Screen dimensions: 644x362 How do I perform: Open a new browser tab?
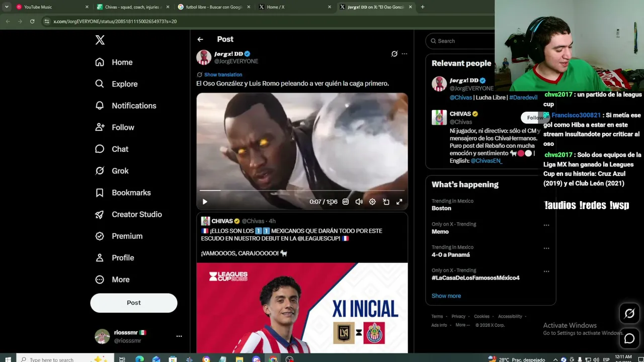[x=423, y=7]
